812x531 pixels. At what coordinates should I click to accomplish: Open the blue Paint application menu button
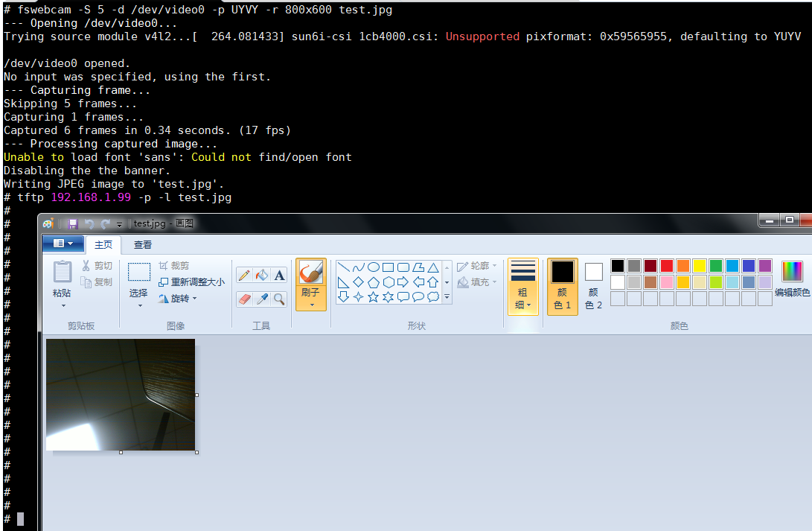tap(63, 244)
